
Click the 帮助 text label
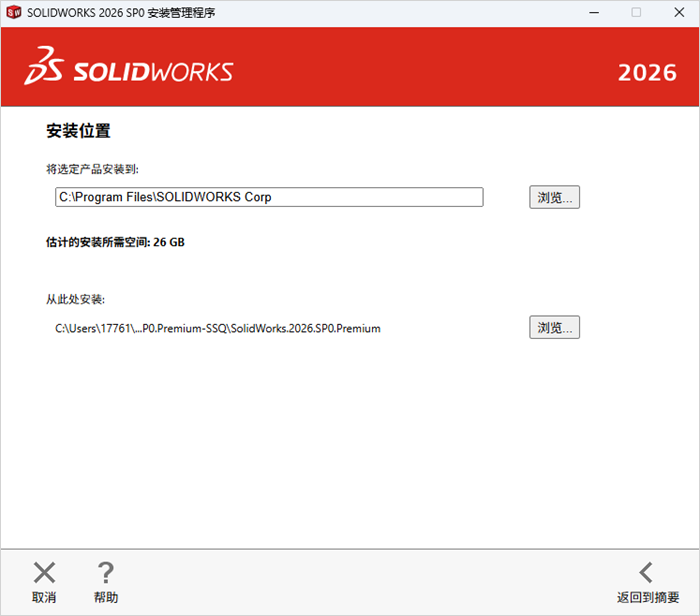(106, 597)
